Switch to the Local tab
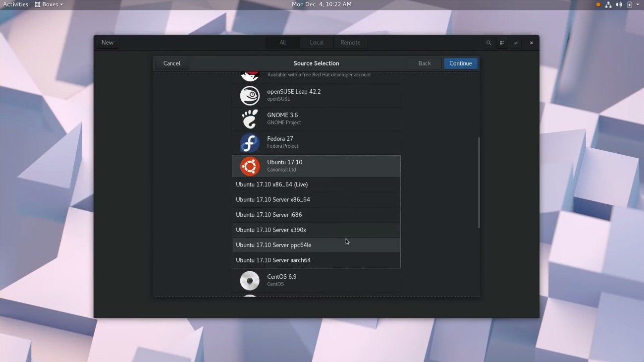This screenshot has height=362, width=644. click(317, 43)
